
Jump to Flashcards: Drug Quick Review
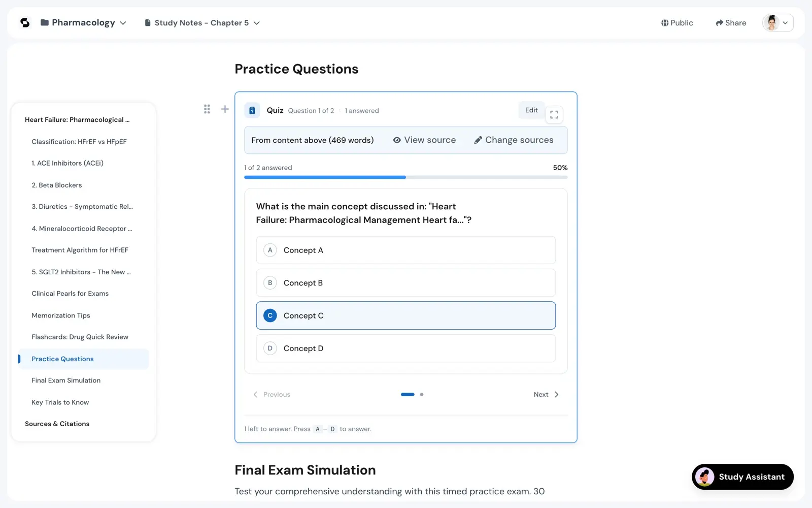[x=80, y=337]
